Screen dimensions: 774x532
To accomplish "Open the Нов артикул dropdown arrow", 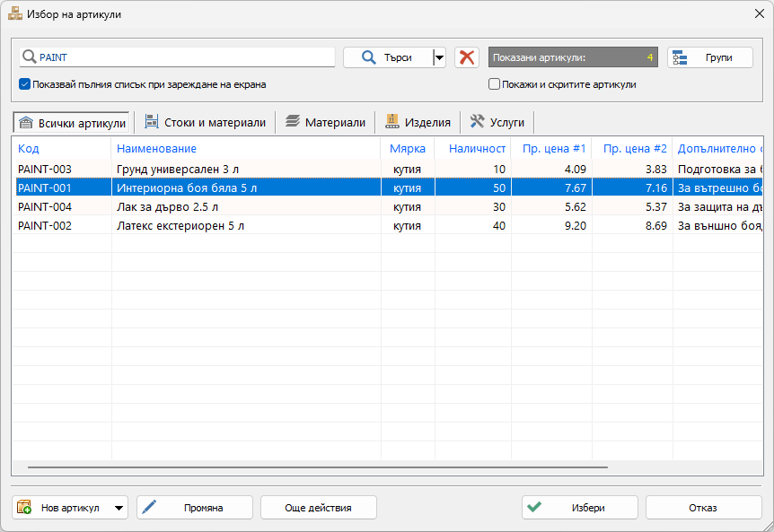I will pyautogui.click(x=119, y=508).
